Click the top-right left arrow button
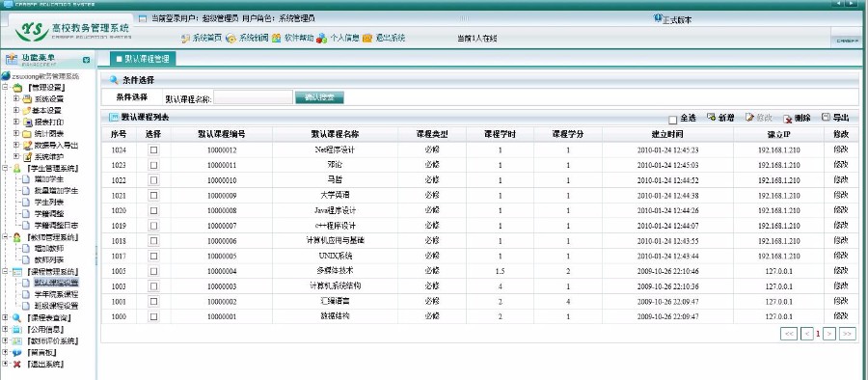The height and width of the screenshot is (380, 868). pos(839,3)
